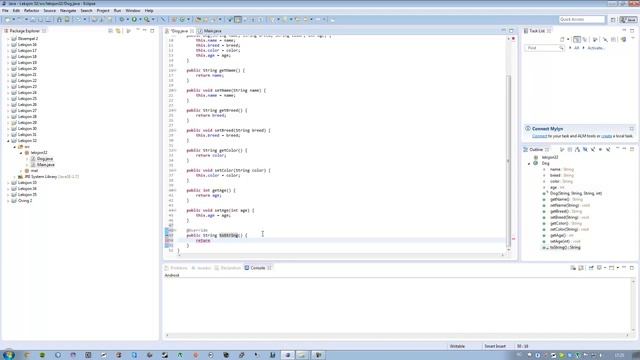Click the Search magnifier toolbar icon
This screenshot has height=360, width=640.
147,20
